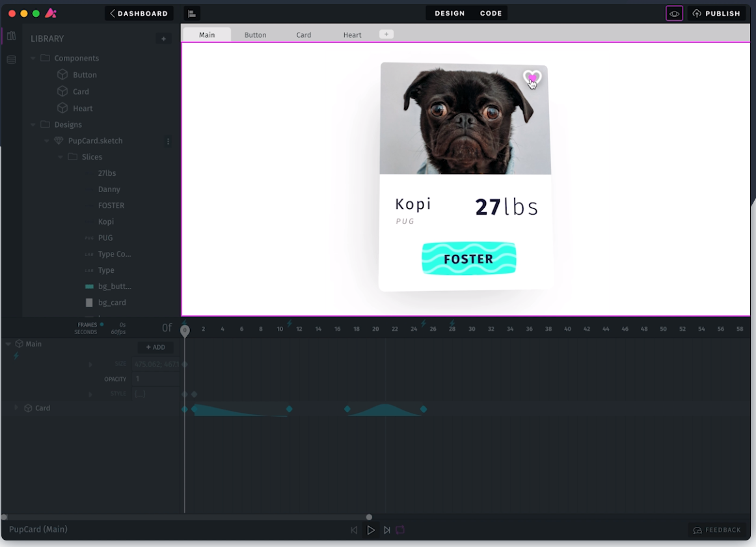Collapse the Components folder
Viewport: 756px width, 547px height.
pyautogui.click(x=33, y=59)
